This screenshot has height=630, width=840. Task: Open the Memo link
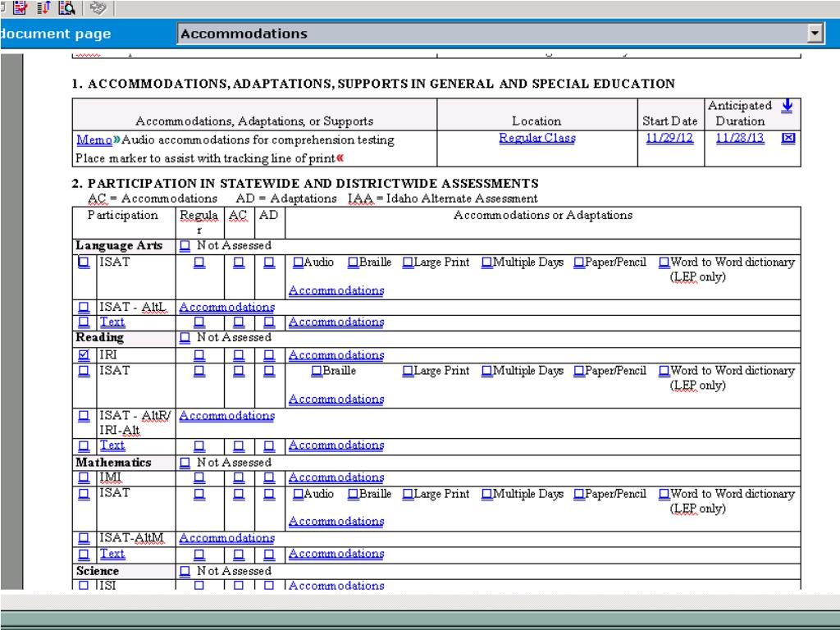coord(94,139)
